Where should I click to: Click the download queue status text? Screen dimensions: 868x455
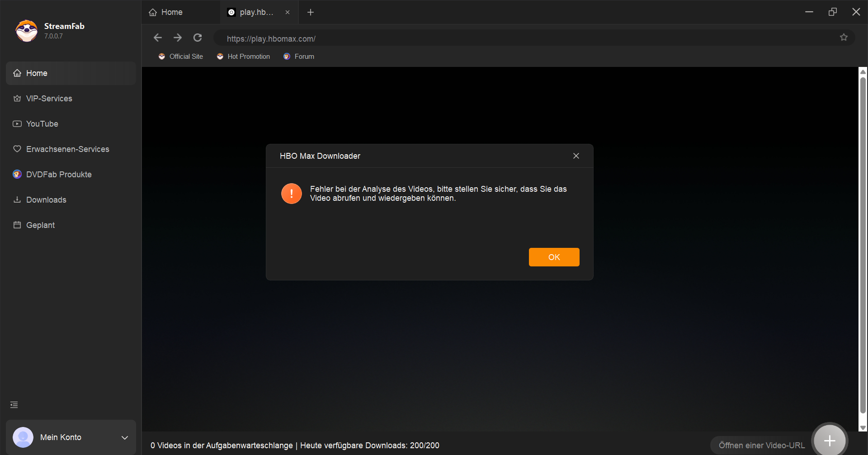click(295, 446)
